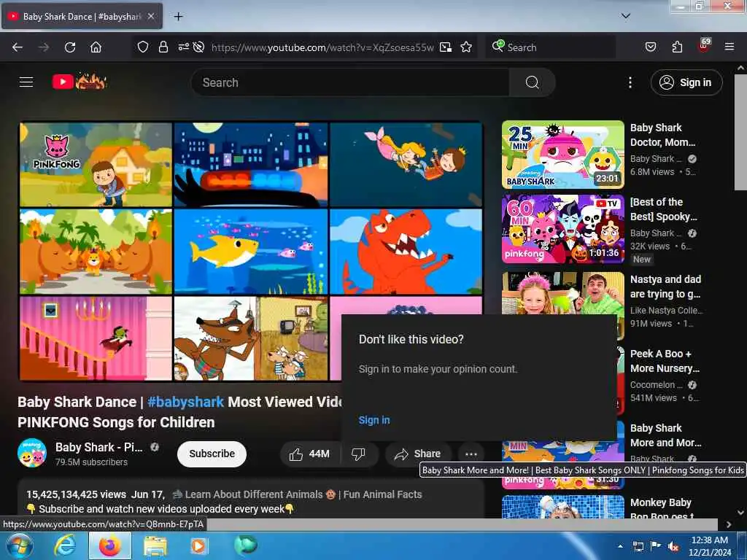Click the taskbar clock showing 12:38 AM
Image resolution: width=747 pixels, height=560 pixels.
coord(710,546)
